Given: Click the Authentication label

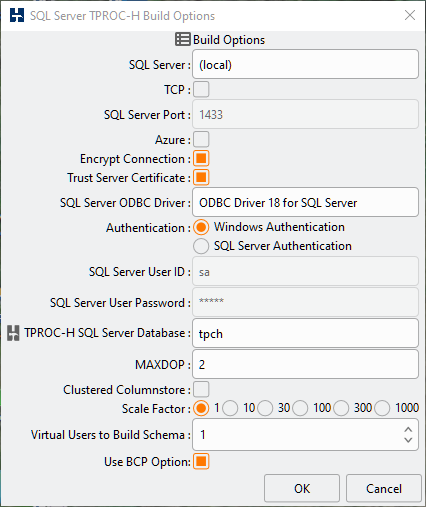Looking at the screenshot, I should [x=148, y=228].
